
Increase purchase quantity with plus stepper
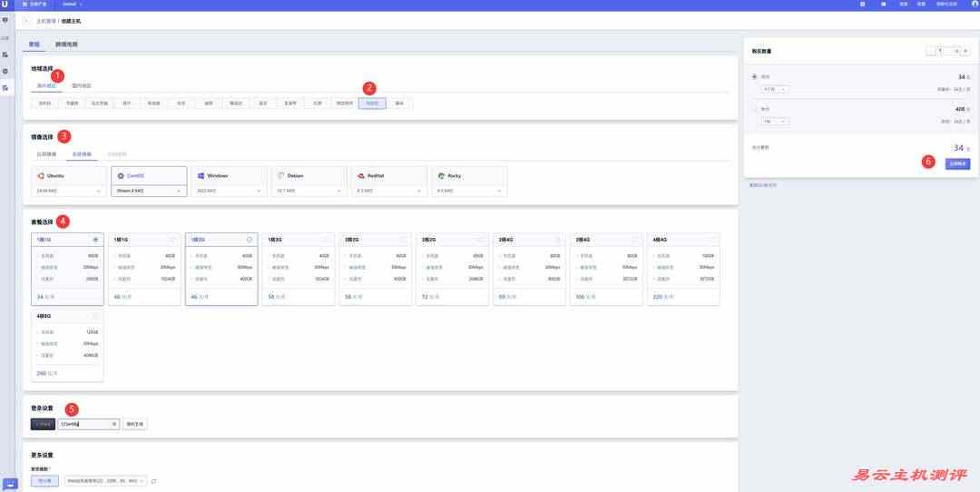pyautogui.click(x=965, y=52)
